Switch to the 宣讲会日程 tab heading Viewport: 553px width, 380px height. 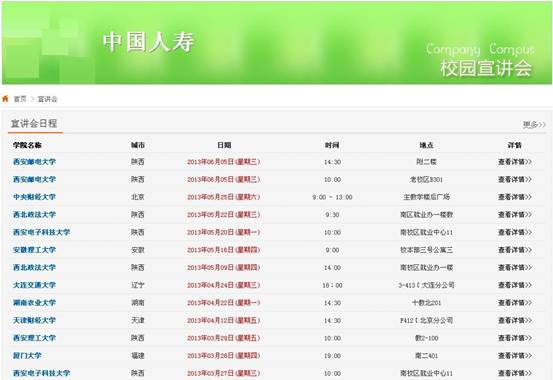pos(34,123)
